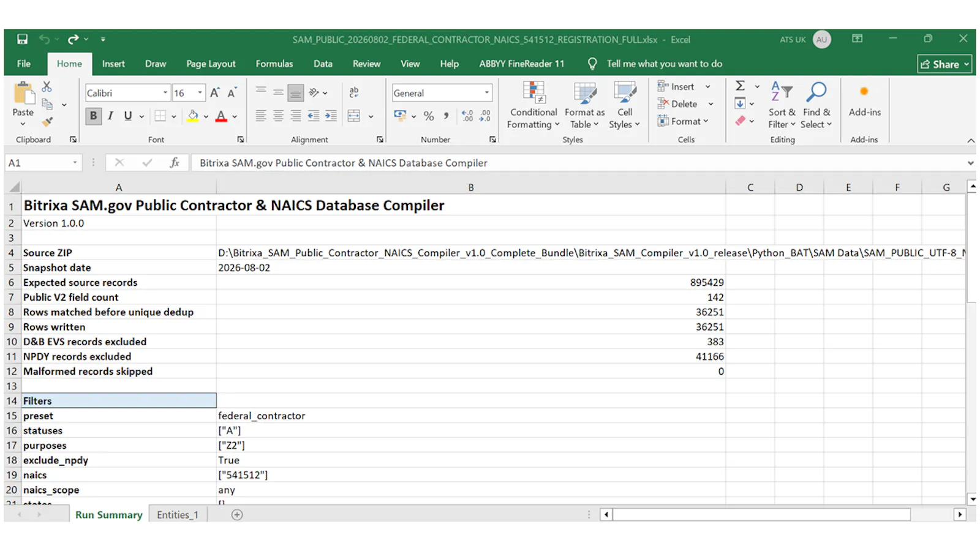Select the Format Painter brush

tap(47, 122)
